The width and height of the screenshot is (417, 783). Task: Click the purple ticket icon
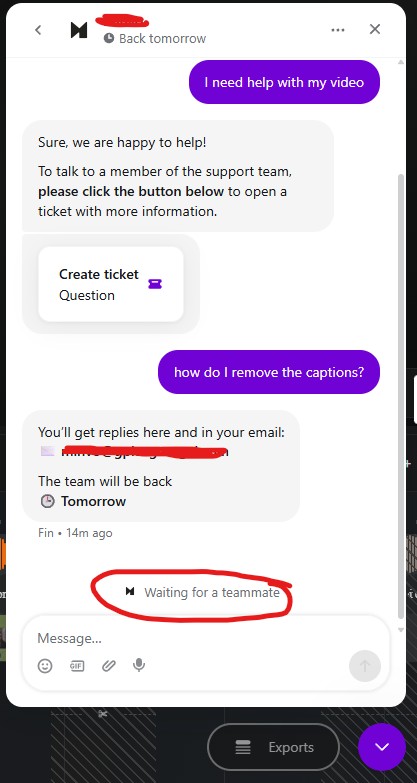click(155, 284)
